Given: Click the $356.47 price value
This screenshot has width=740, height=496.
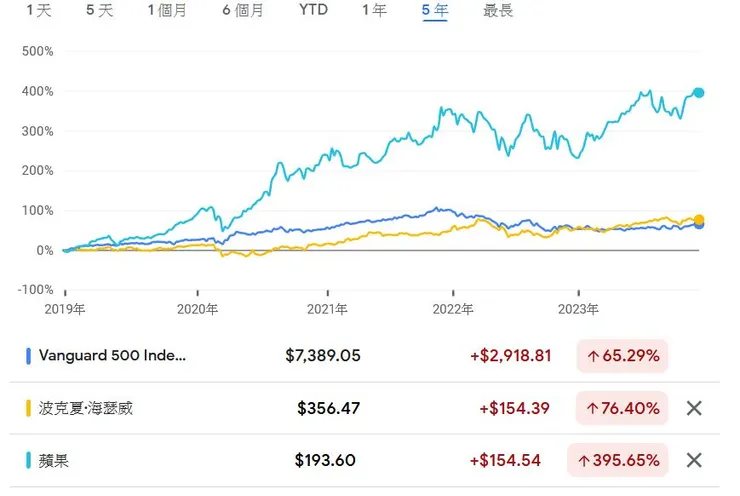Looking at the screenshot, I should pyautogui.click(x=328, y=408).
